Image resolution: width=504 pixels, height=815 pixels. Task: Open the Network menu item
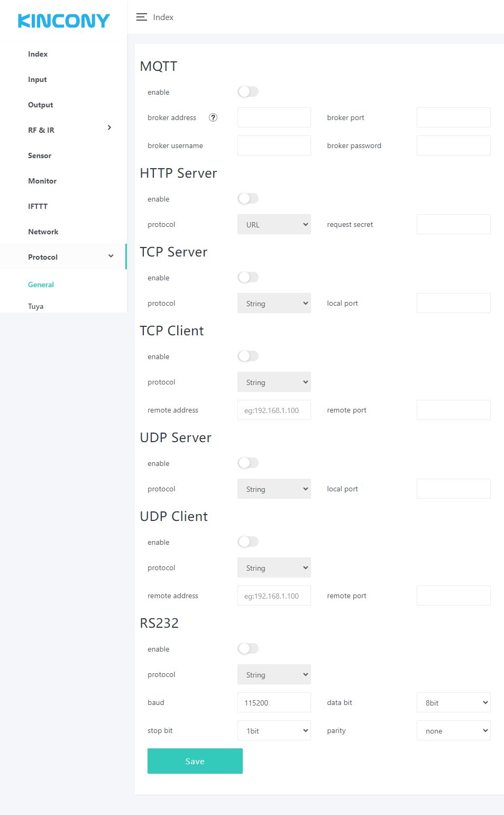pos(43,232)
